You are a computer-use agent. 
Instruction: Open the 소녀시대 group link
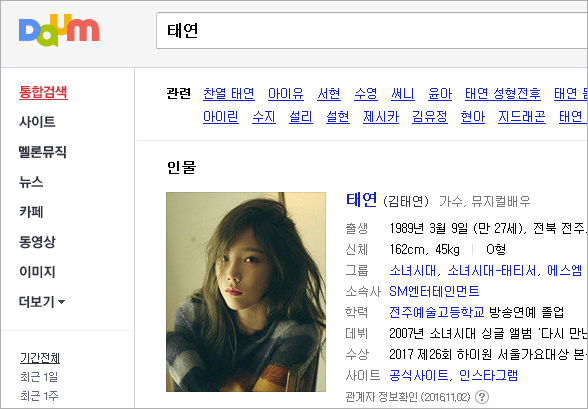[412, 270]
